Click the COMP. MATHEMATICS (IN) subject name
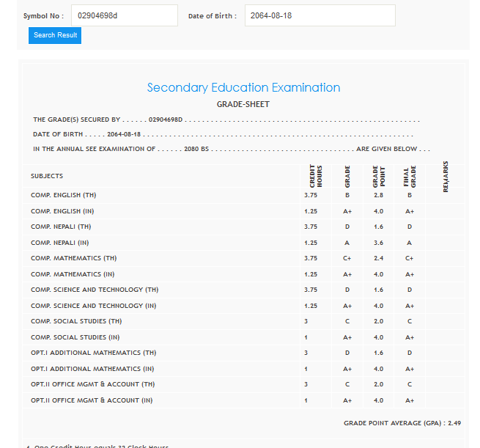This screenshot has width=480, height=448. pos(73,274)
